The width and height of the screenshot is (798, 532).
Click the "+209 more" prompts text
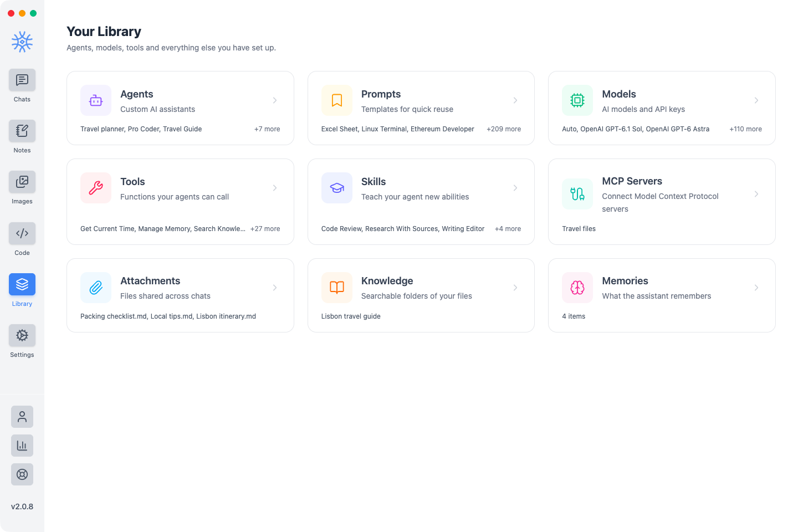[x=504, y=129]
